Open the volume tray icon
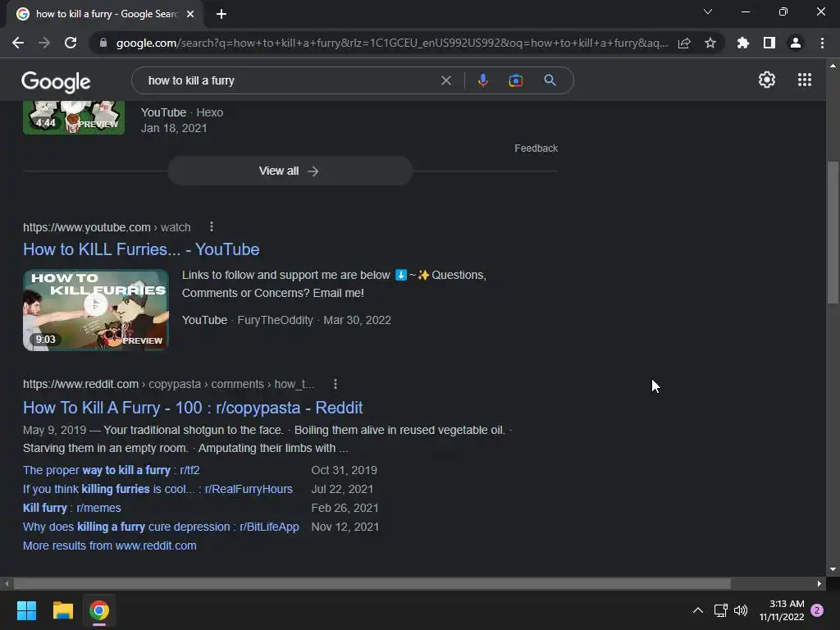Screen dimensions: 840x630 pos(741,610)
